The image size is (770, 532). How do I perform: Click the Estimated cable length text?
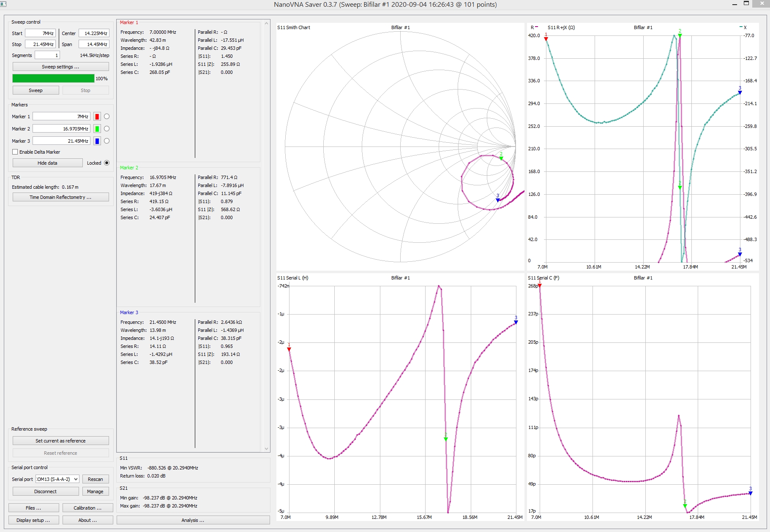pos(45,187)
